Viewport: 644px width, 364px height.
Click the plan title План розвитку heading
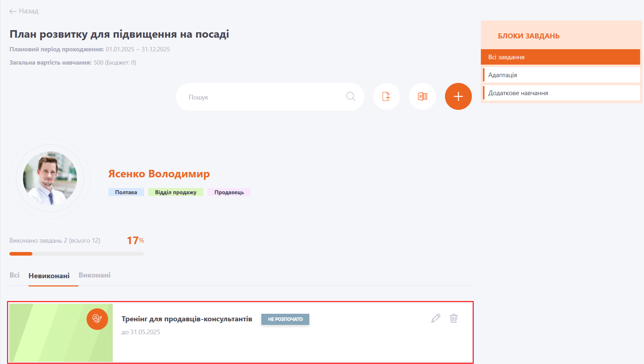119,34
